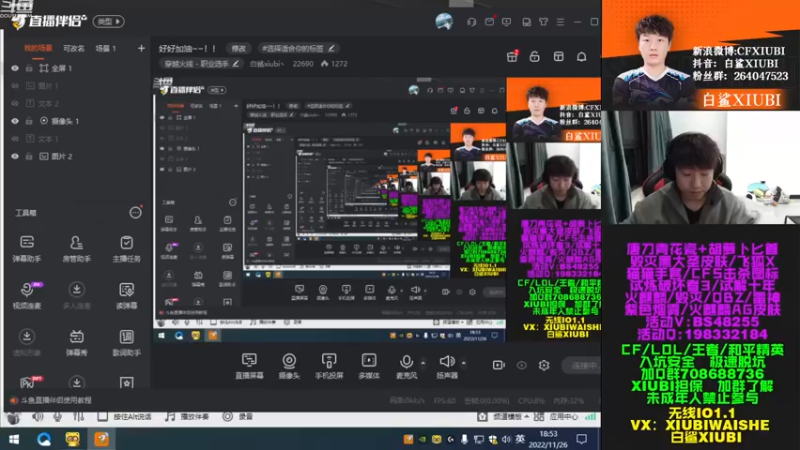
Task: Open the title bar hamburger menu
Action: [560, 22]
